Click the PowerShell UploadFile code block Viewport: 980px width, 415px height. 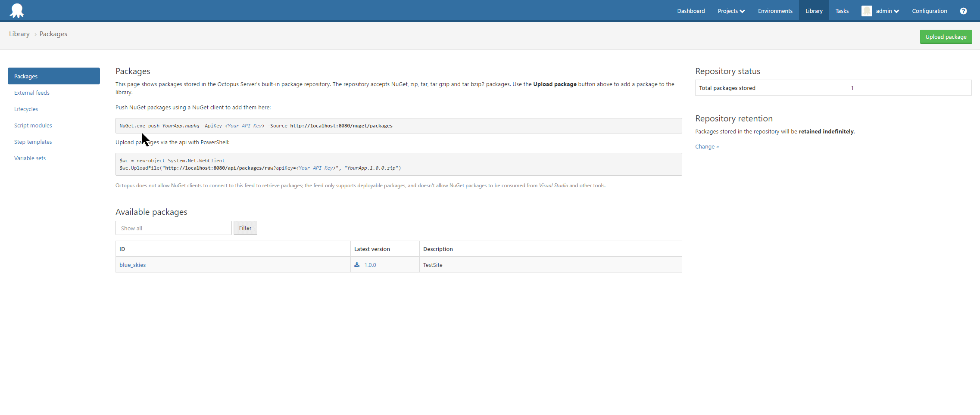[399, 164]
